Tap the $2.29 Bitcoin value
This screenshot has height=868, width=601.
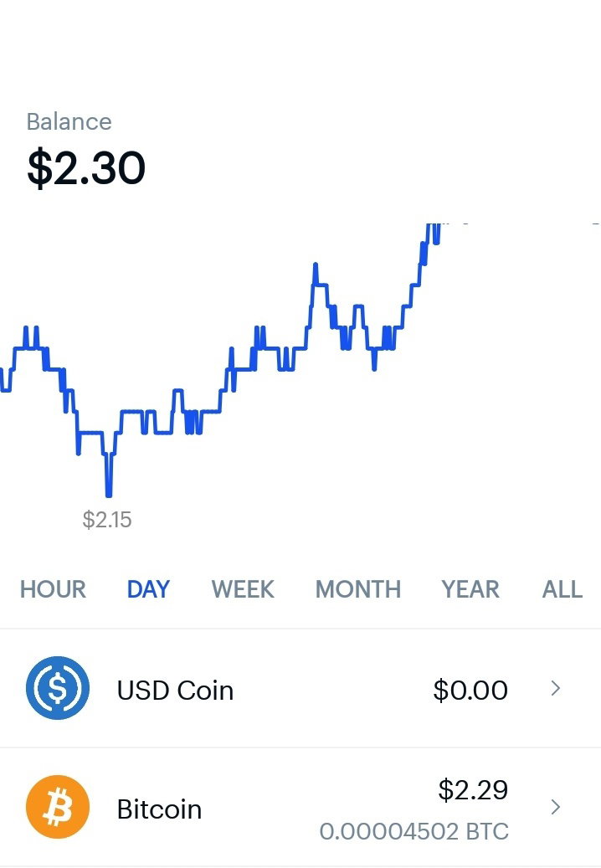tap(473, 789)
